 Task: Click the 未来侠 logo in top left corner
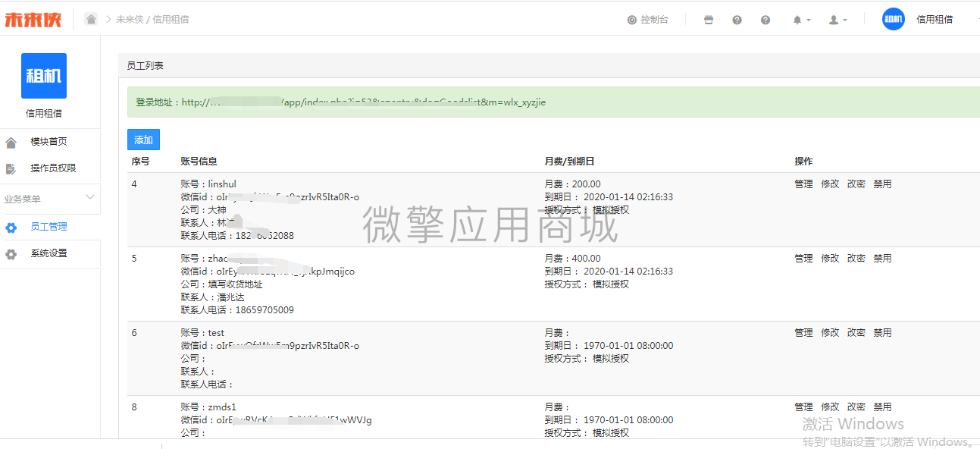click(x=33, y=18)
